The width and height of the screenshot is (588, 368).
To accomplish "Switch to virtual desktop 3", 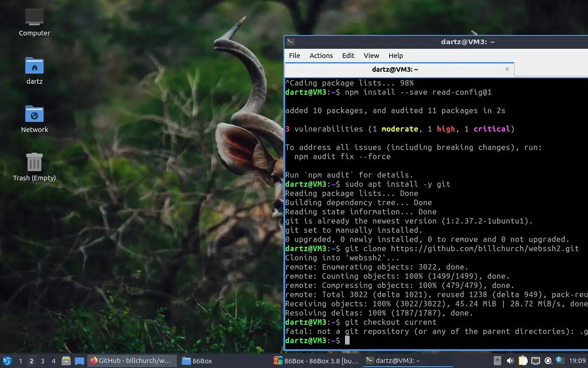I will point(42,361).
